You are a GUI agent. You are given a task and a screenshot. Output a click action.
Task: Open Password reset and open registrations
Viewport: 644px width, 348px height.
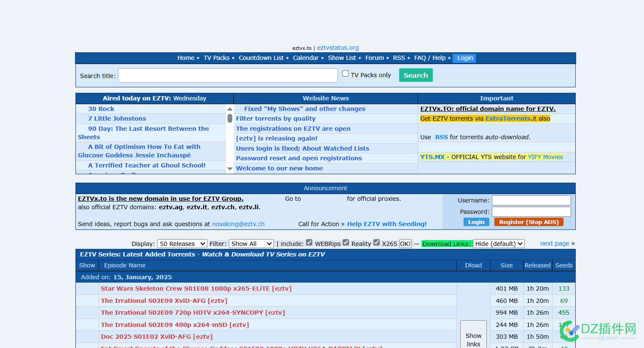click(299, 158)
